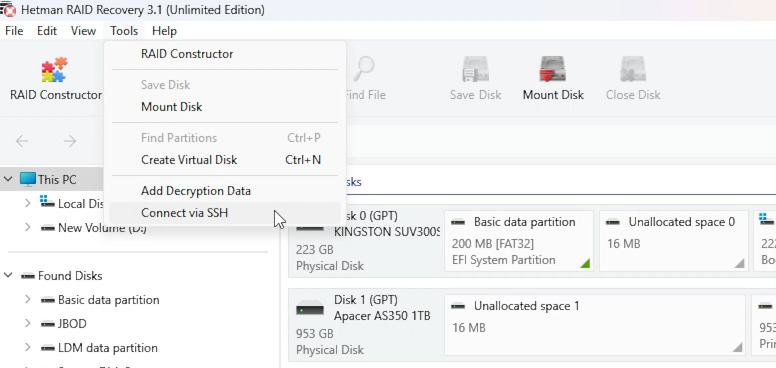Viewport: 776px width, 368px height.
Task: Select the Unallocated space 0 card
Action: pos(674,241)
